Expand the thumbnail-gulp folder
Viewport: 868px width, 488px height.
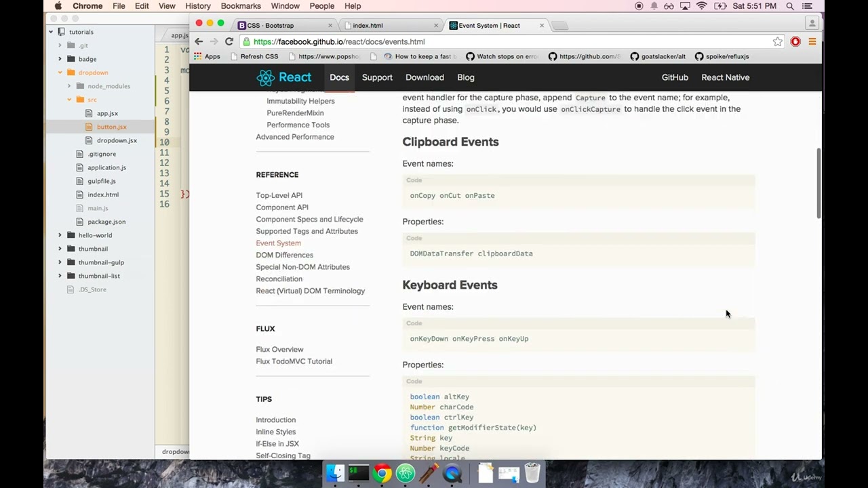[60, 262]
